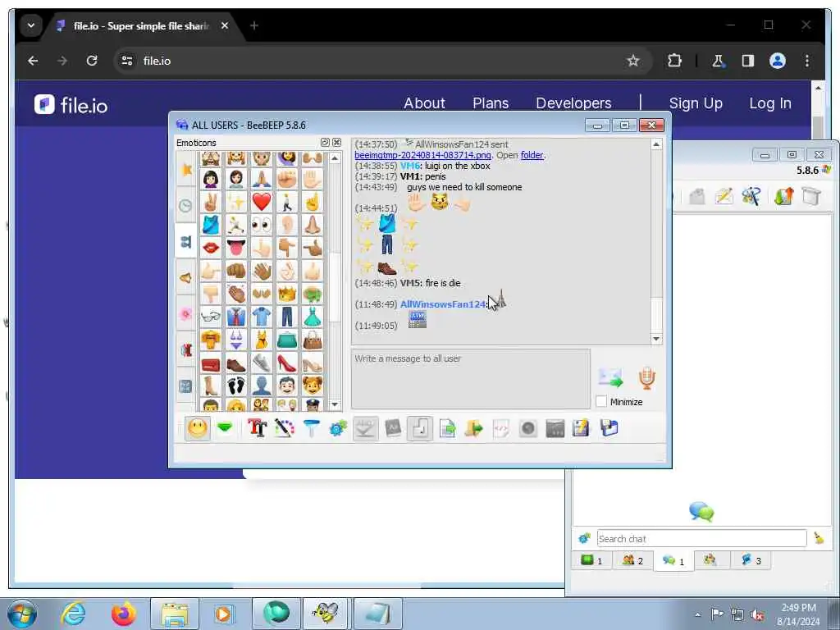Close the Emoticons panel
Viewport: 840px width, 630px height.
tap(336, 143)
